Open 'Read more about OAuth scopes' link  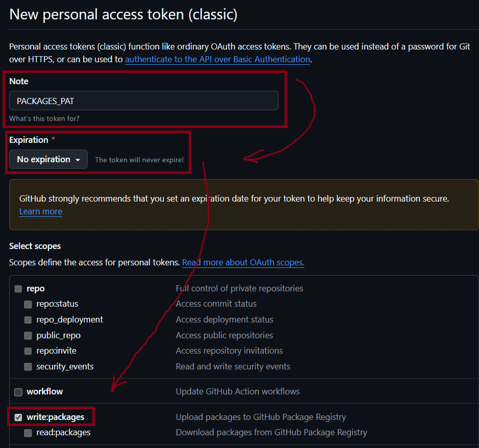pos(243,262)
